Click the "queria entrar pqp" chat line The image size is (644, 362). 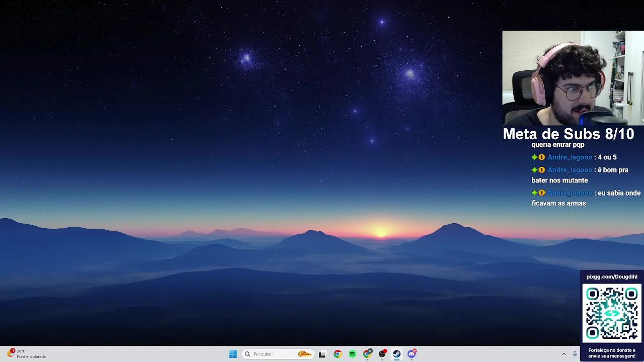click(x=558, y=145)
